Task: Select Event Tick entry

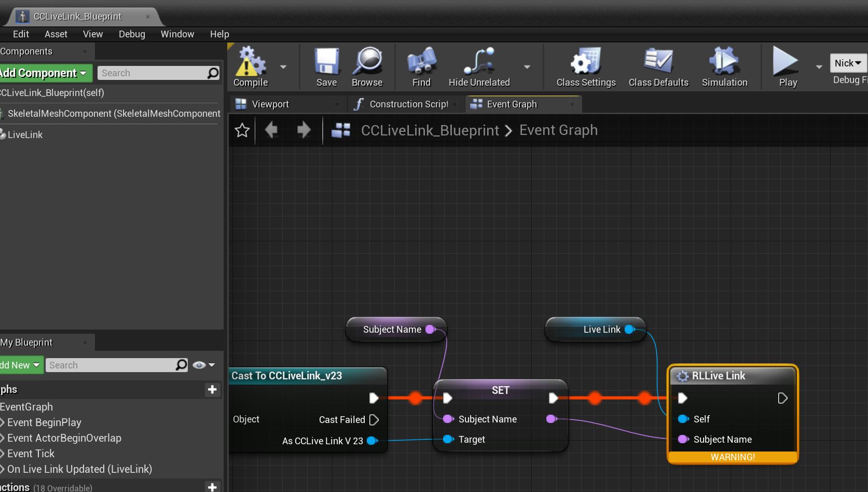Action: pos(30,454)
